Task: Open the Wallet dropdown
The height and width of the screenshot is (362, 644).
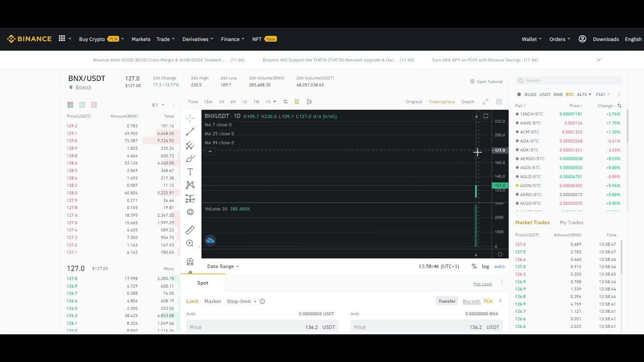Action: [x=532, y=39]
